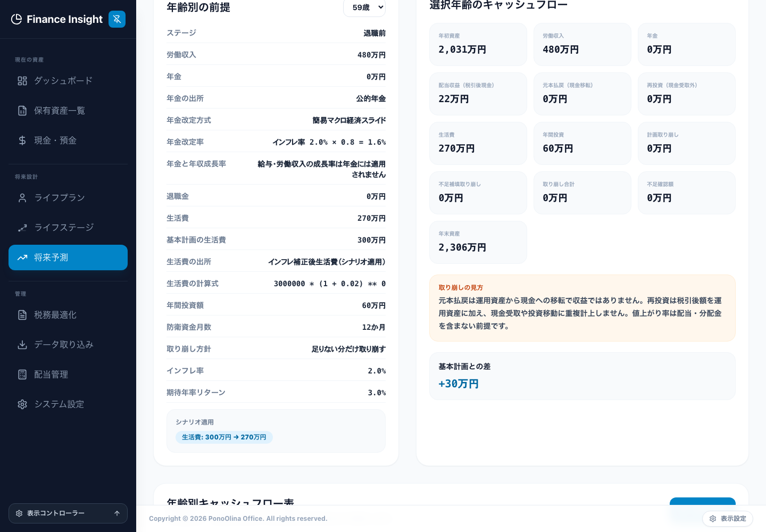Click the copyright PonoOlina Office footer text

(238, 519)
